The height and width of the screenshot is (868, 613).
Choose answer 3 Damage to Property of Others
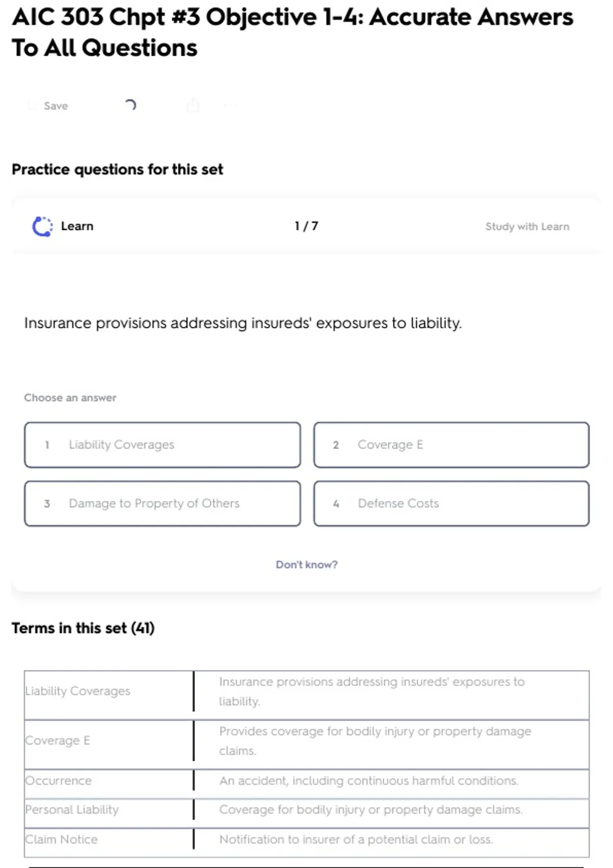tap(162, 503)
